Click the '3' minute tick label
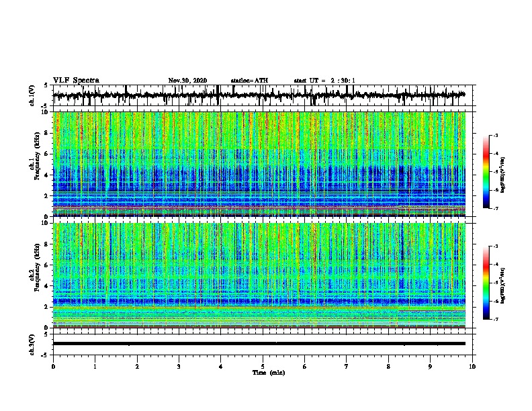The height and width of the screenshot is (411, 532). (x=179, y=367)
